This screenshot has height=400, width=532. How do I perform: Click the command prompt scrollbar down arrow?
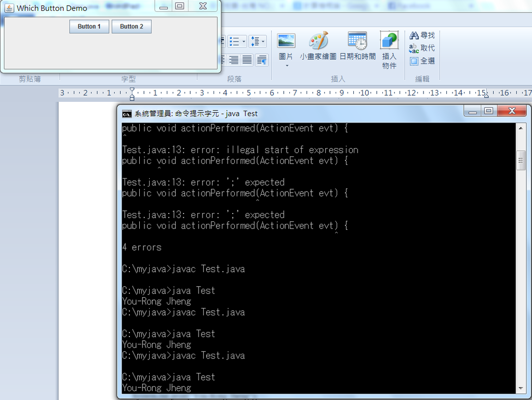tap(521, 389)
